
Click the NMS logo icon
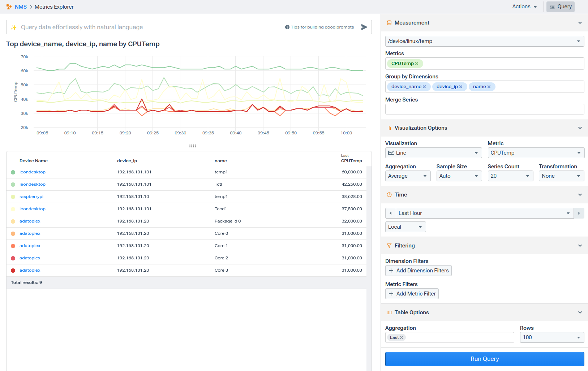tap(9, 7)
